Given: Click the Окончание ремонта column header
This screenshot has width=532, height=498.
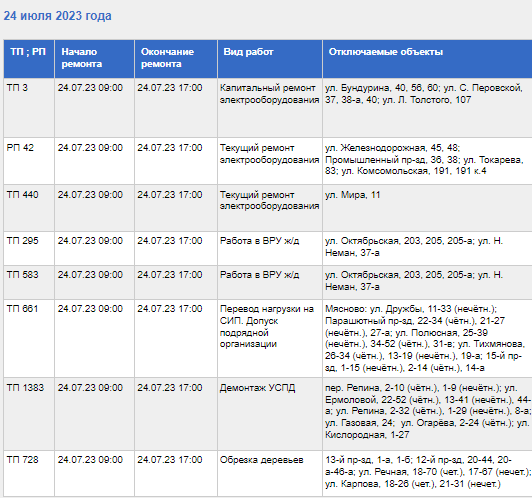Looking at the screenshot, I should [x=176, y=59].
